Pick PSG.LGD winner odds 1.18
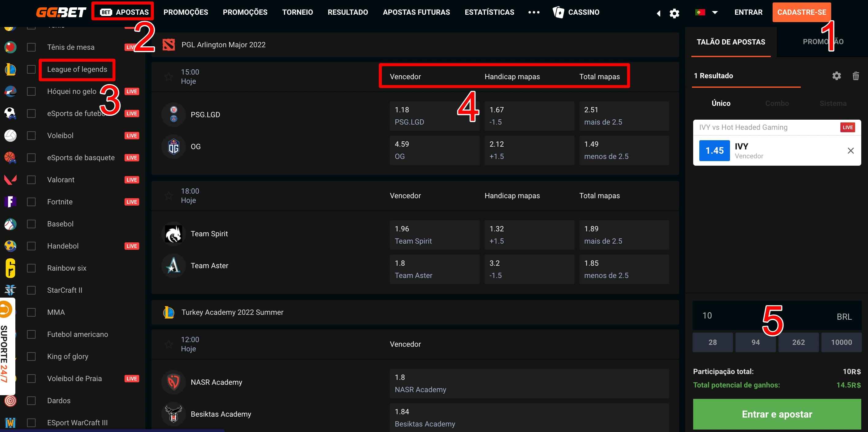 pyautogui.click(x=434, y=116)
